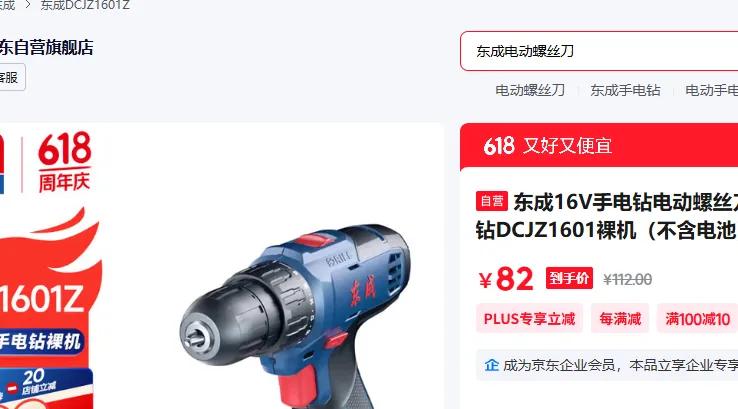The height and width of the screenshot is (409, 738).
Task: Select the 东成手电钻 suggested search keyword
Action: click(x=625, y=90)
